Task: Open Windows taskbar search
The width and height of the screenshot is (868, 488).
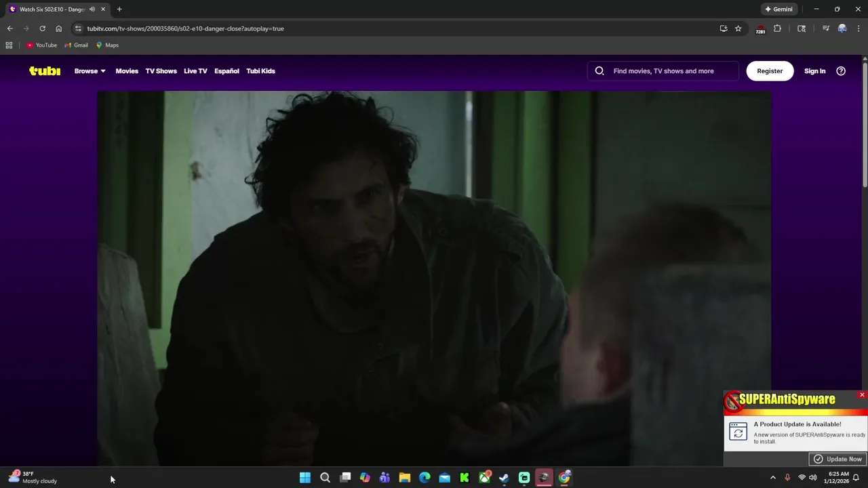Action: point(325,478)
